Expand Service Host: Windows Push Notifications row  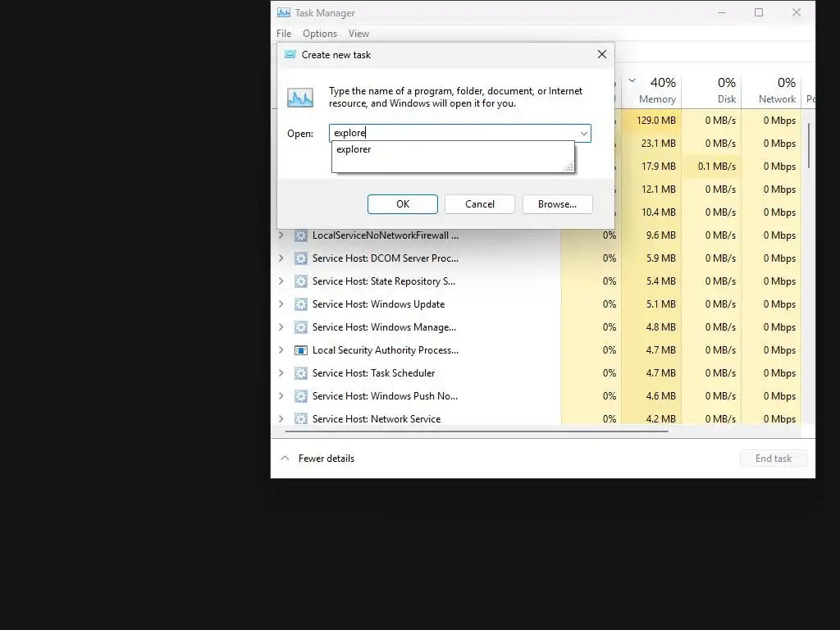pos(281,396)
